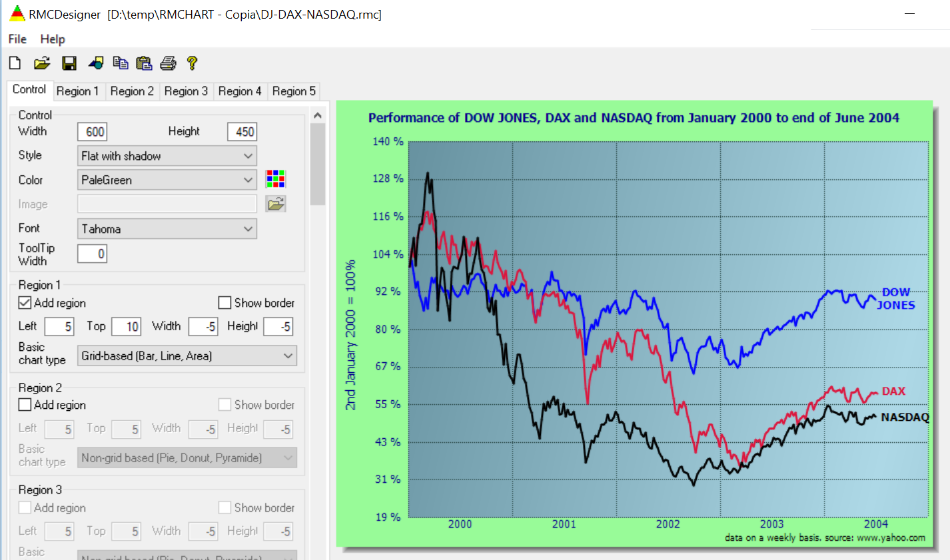Open the Style dropdown

(x=167, y=156)
